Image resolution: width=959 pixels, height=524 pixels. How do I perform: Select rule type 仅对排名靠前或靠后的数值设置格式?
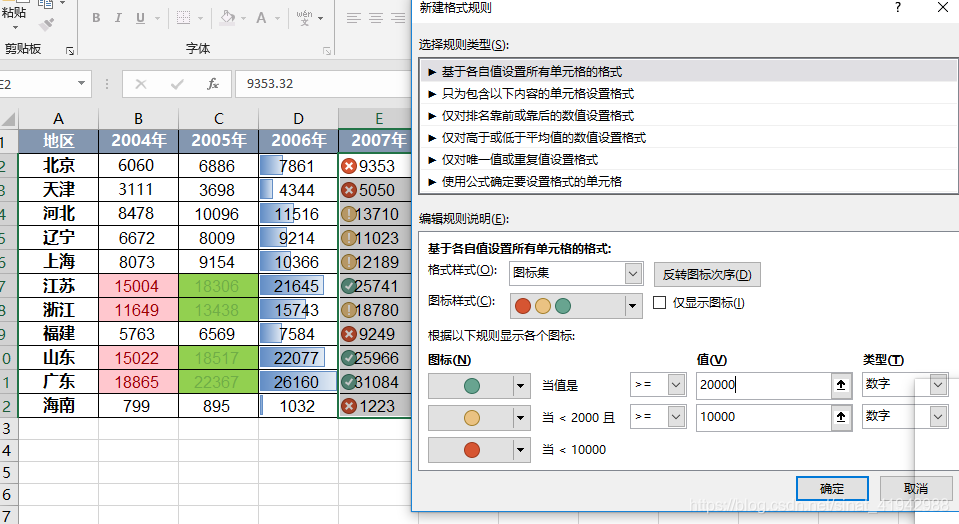pos(689,116)
